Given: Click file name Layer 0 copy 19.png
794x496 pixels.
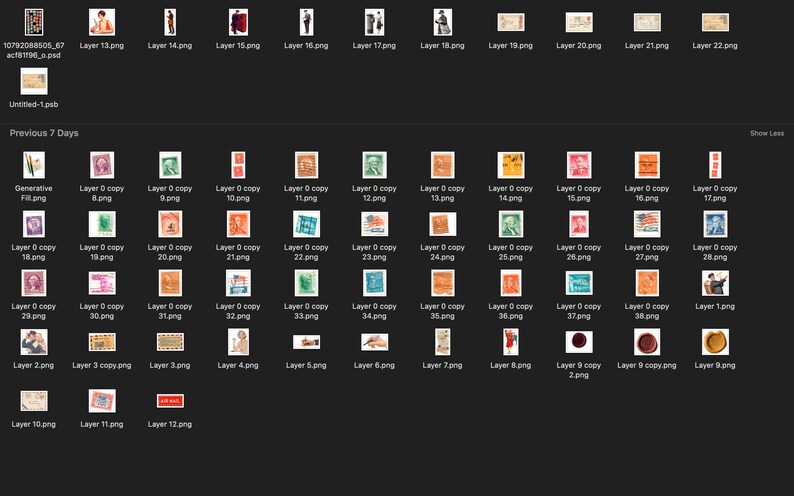Looking at the screenshot, I should 102,252.
